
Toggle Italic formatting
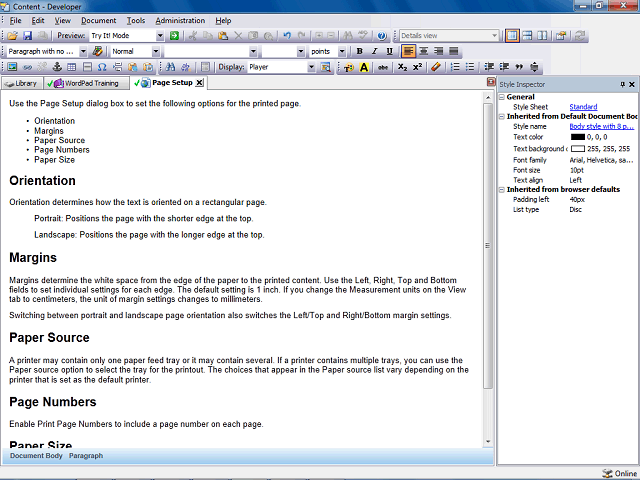[374, 51]
